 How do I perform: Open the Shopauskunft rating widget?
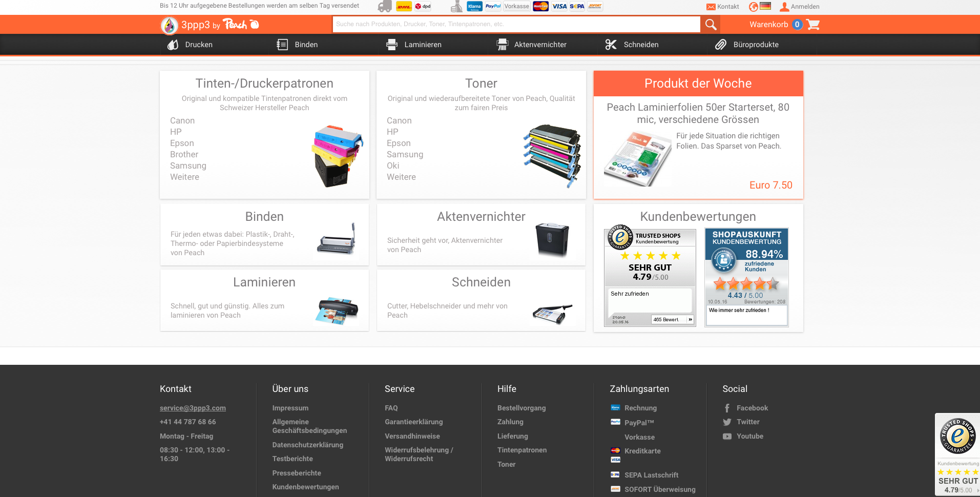pyautogui.click(x=746, y=277)
